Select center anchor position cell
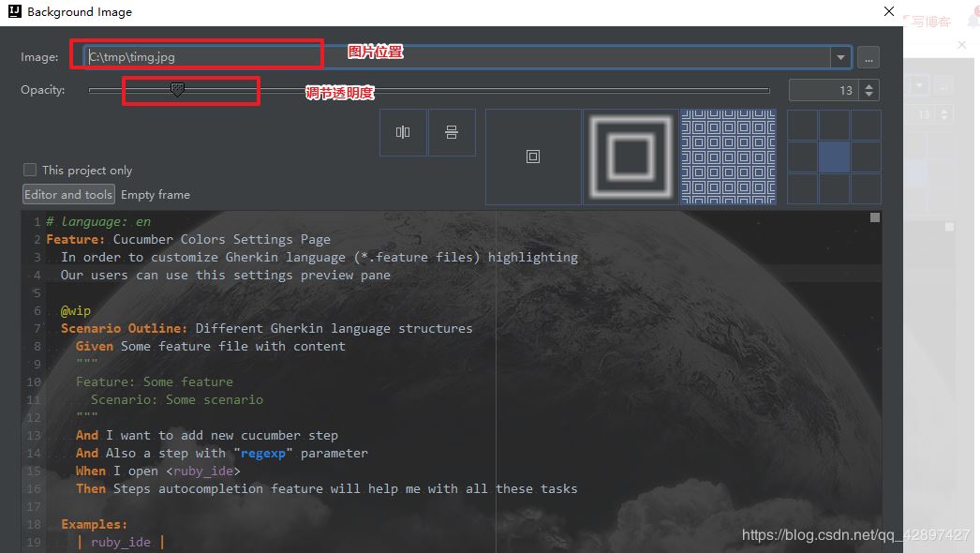Image resolution: width=980 pixels, height=553 pixels. pos(834,157)
